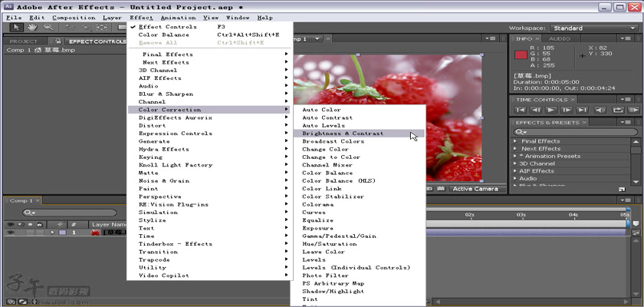Click the Video eye column header icon

pyautogui.click(x=10, y=225)
